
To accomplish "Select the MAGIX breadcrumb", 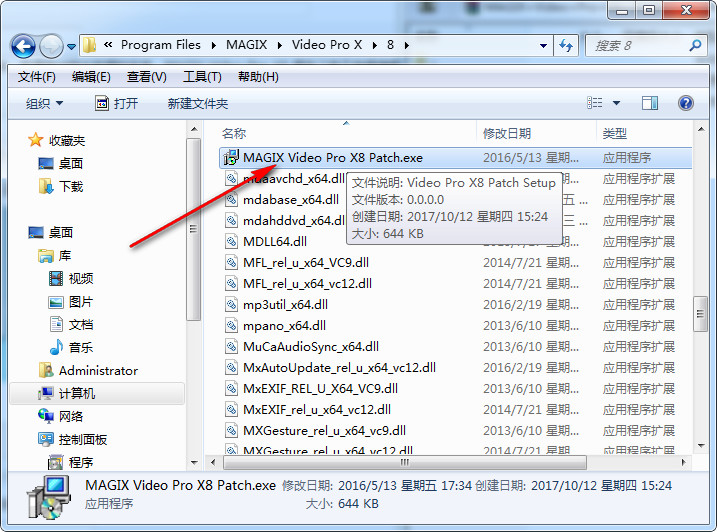I will point(246,45).
